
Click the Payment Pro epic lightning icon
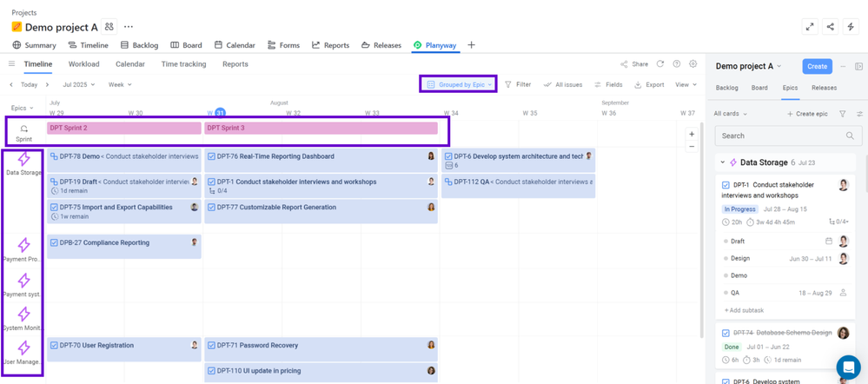pos(23,245)
